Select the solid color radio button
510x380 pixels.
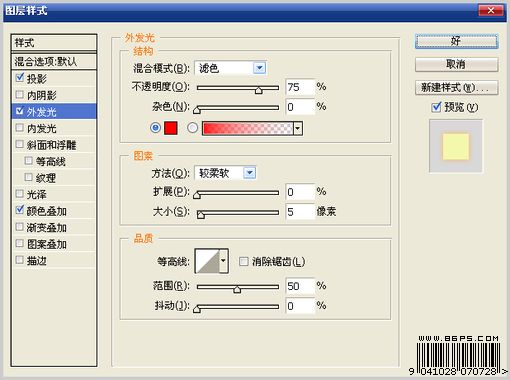(x=155, y=128)
